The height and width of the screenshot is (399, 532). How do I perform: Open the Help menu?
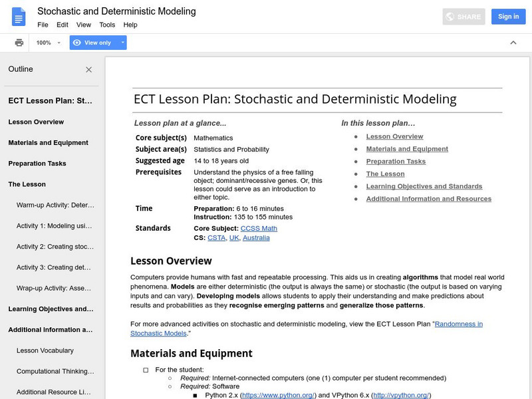[x=130, y=25]
